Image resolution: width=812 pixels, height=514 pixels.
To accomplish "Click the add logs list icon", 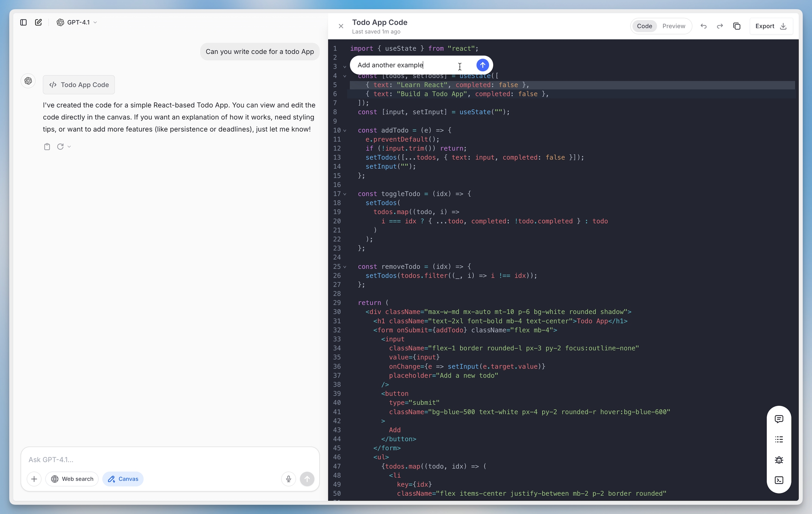I will 779,439.
